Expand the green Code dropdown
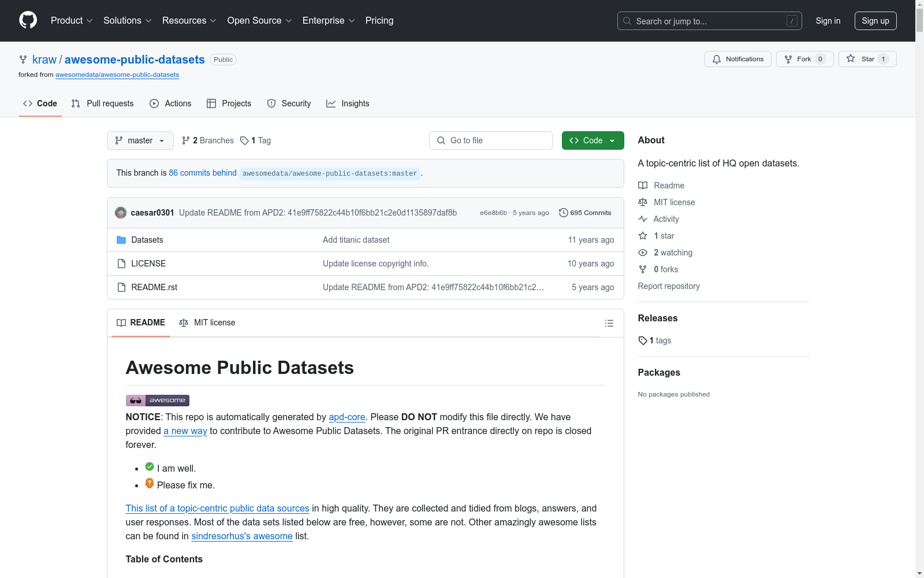The height and width of the screenshot is (578, 924). (593, 140)
